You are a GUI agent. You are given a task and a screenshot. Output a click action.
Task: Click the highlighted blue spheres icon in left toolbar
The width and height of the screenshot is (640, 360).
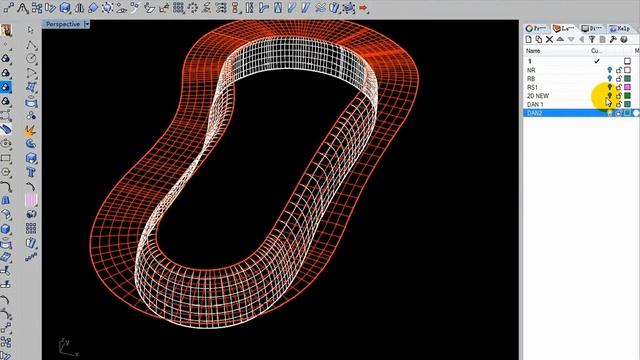coord(6,87)
